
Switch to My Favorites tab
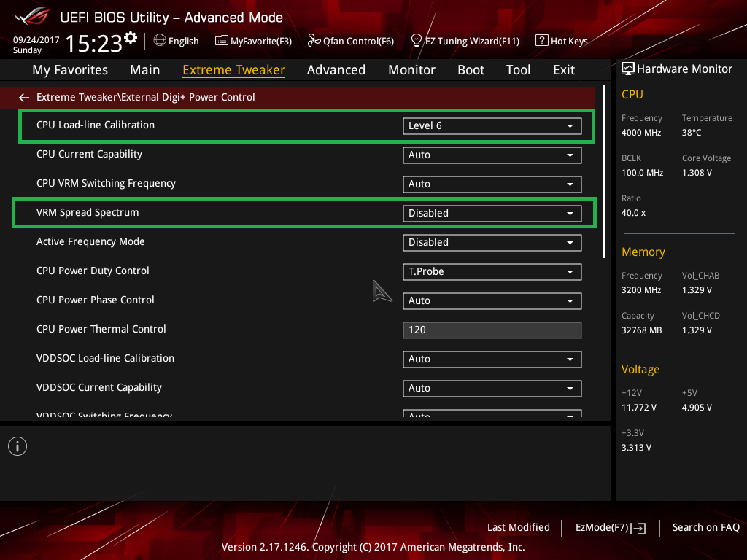pos(70,70)
